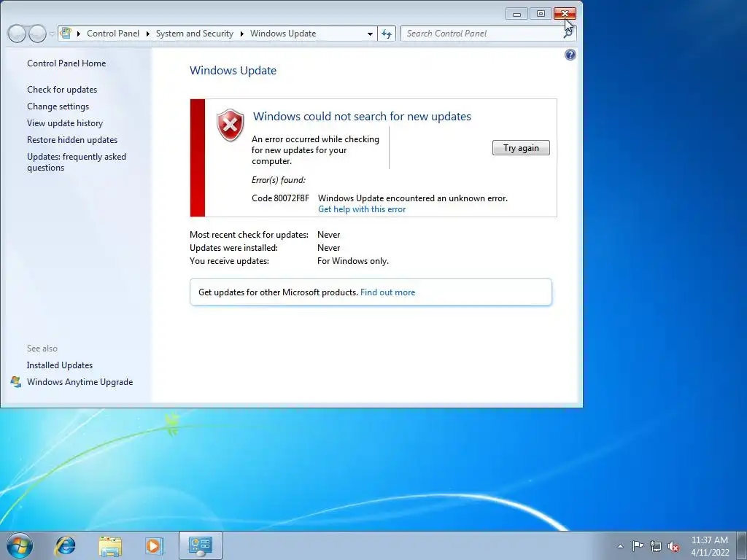
Task: Go back with the Back button
Action: coord(17,34)
